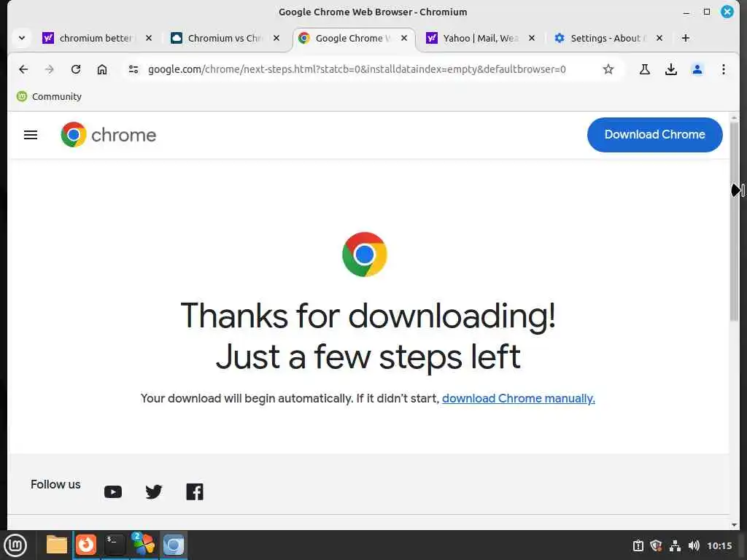Viewport: 747px width, 560px height.
Task: Open the terminal from taskbar
Action: click(x=115, y=545)
